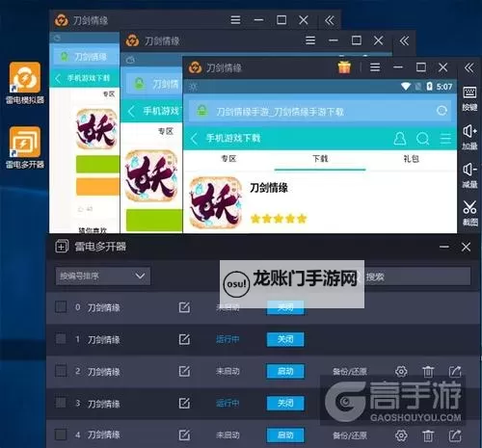Click the 未启动 status of instance 2
Image resolution: width=482 pixels, height=448 pixels.
(x=228, y=371)
